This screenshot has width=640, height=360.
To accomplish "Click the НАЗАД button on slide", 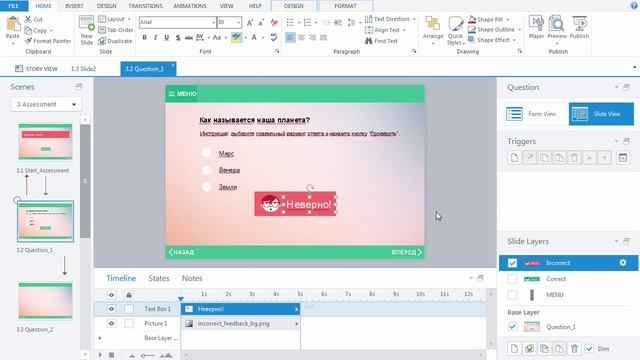I will point(182,252).
